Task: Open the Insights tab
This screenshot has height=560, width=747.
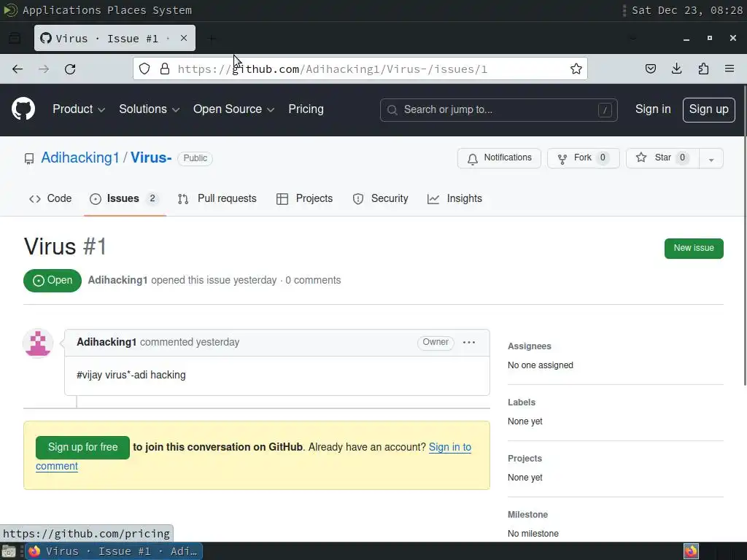Action: click(x=454, y=198)
